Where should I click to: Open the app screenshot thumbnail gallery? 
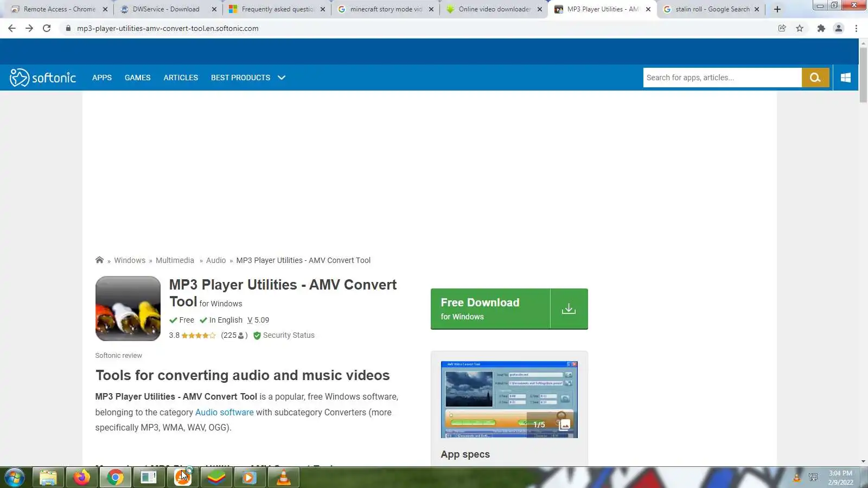(x=509, y=400)
